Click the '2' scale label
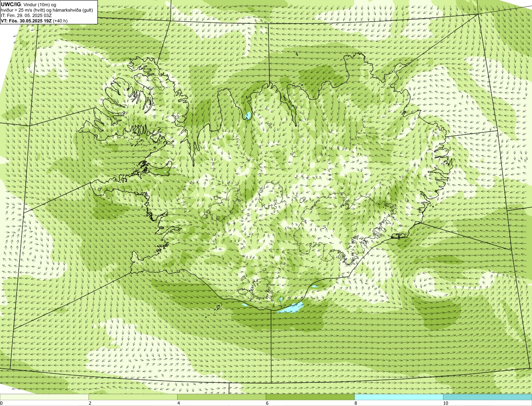 pyautogui.click(x=90, y=403)
